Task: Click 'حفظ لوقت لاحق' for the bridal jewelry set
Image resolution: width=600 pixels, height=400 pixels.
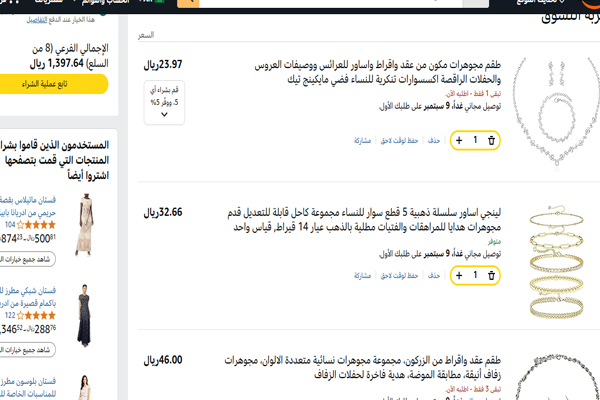Action: 399,140
